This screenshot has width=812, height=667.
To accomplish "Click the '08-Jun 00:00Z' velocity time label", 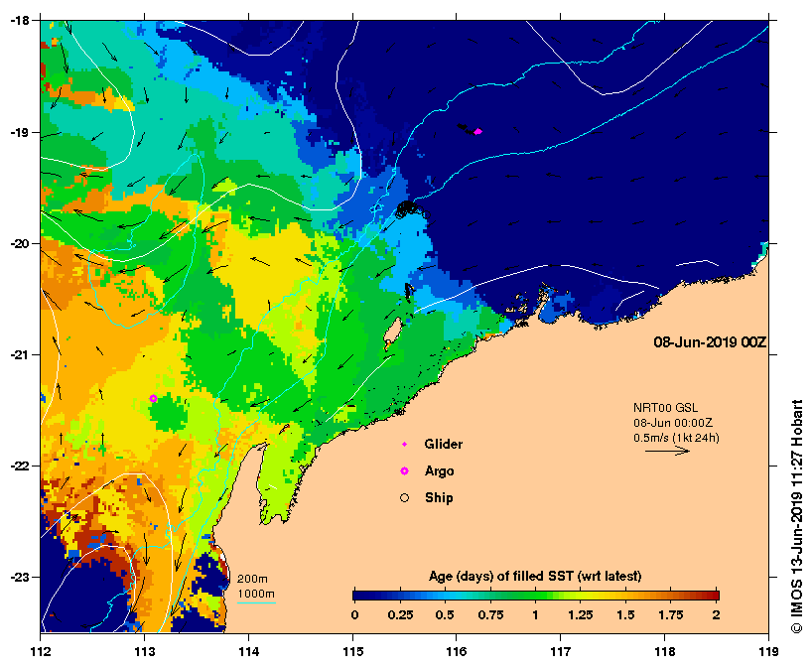I will 673,423.
